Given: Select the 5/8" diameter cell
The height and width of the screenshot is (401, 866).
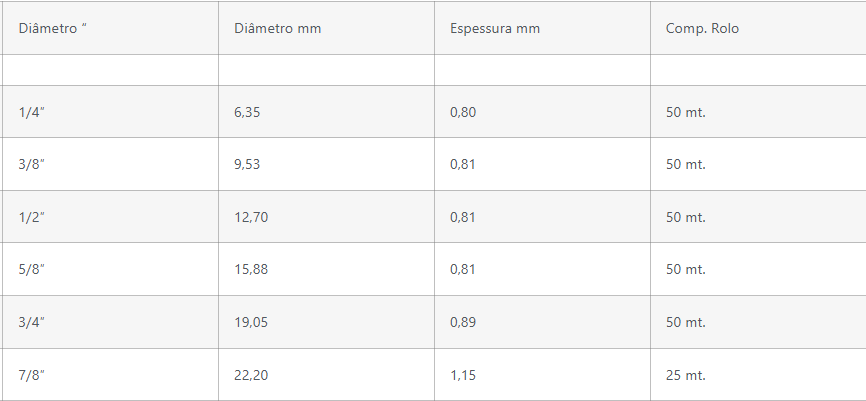Looking at the screenshot, I should coord(32,269).
